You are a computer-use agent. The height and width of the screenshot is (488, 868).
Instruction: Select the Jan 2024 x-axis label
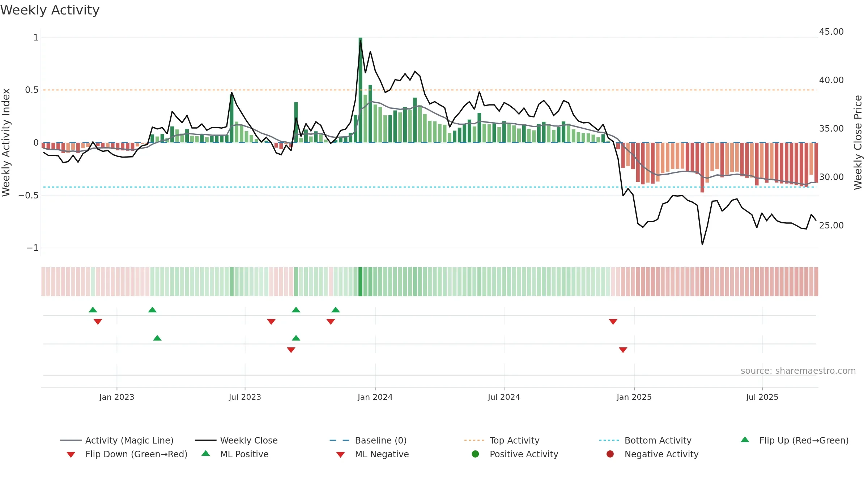(375, 397)
